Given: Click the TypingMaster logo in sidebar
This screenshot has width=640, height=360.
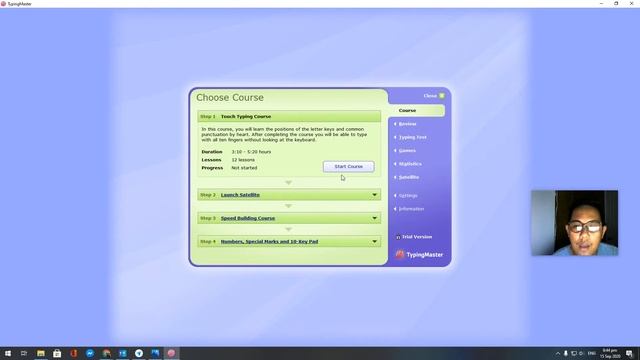Looking at the screenshot, I should click(x=419, y=255).
